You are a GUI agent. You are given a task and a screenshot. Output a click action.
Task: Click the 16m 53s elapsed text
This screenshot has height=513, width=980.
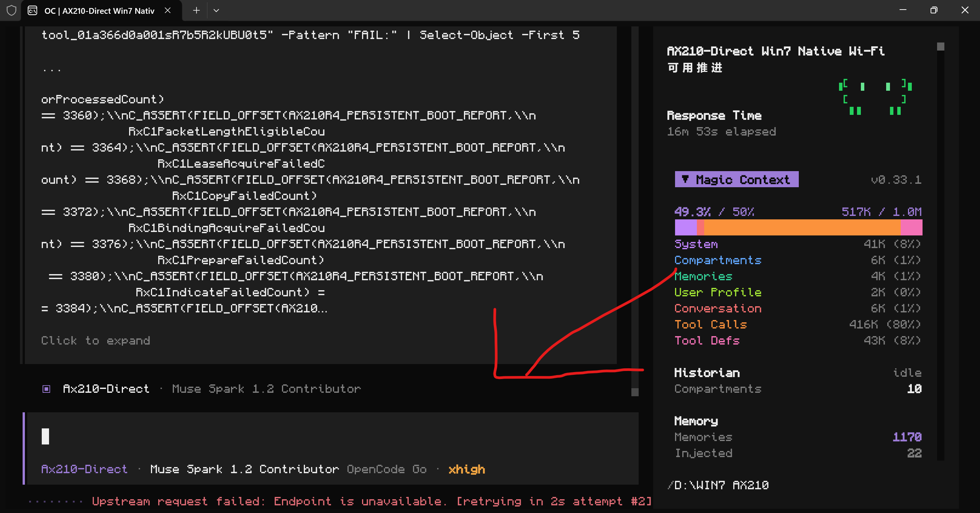(x=721, y=131)
